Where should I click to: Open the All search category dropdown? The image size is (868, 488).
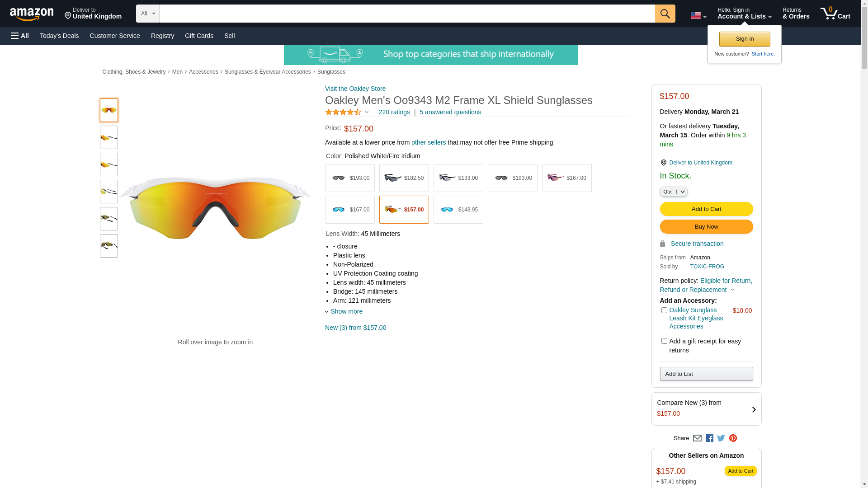pyautogui.click(x=147, y=14)
